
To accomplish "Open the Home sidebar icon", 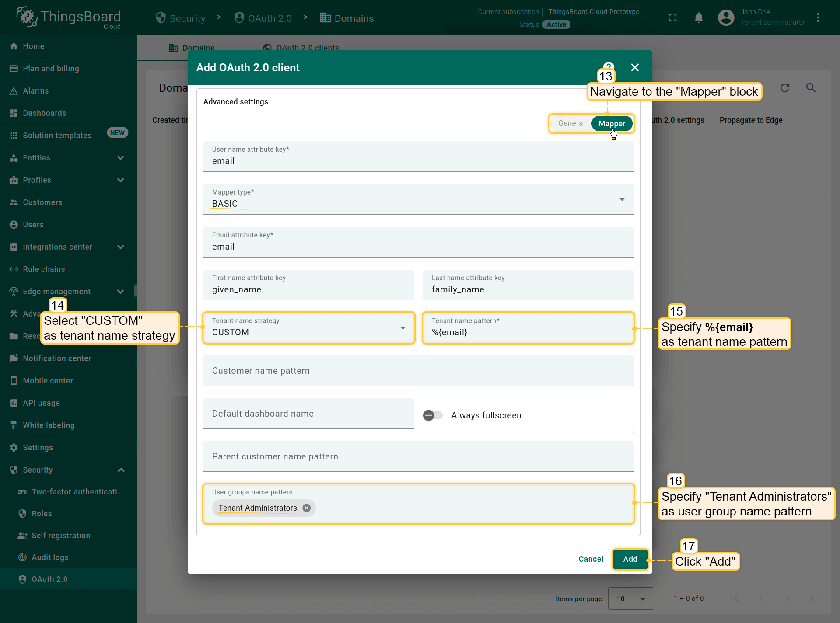I will 14,46.
